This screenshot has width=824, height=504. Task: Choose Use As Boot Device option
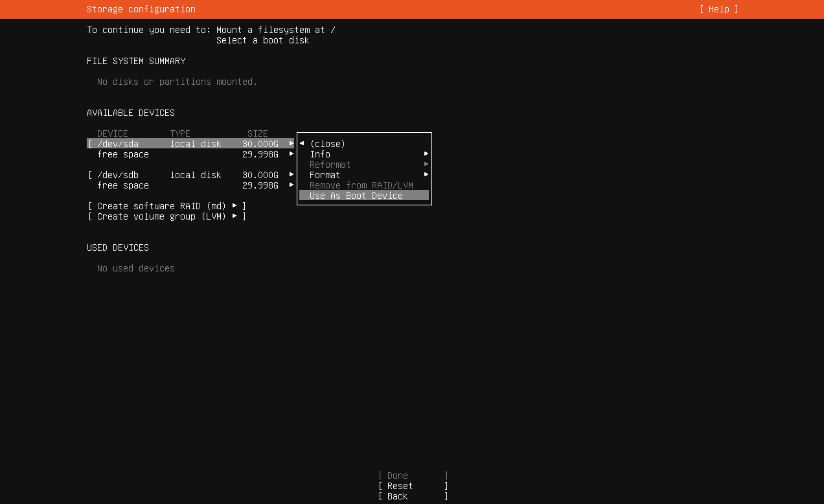coord(356,196)
